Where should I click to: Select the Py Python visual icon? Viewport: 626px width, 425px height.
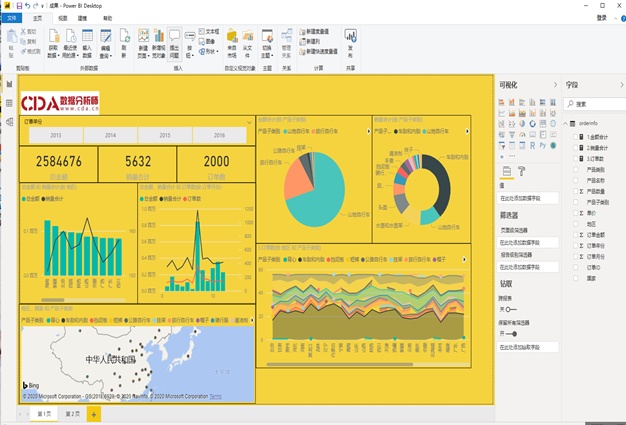click(543, 146)
